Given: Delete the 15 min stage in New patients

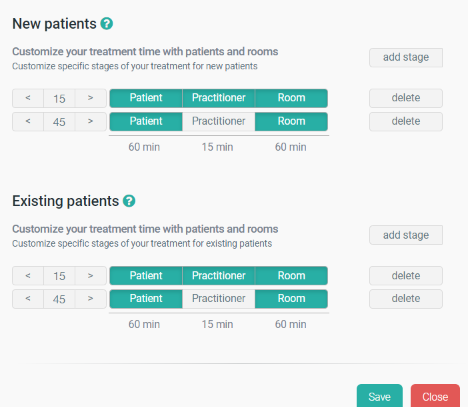Looking at the screenshot, I should pyautogui.click(x=406, y=98).
